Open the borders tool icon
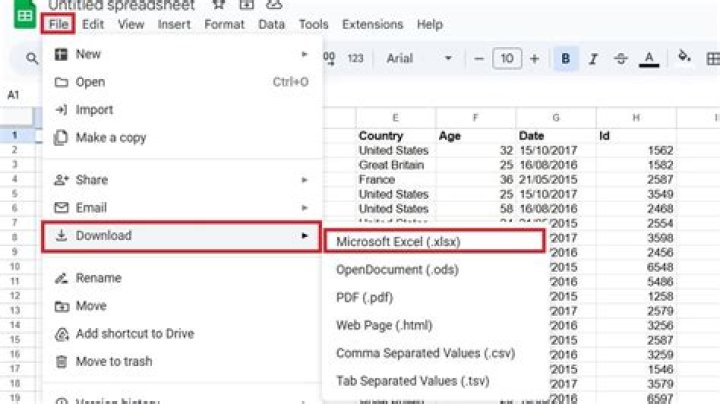The image size is (720, 404). (713, 59)
